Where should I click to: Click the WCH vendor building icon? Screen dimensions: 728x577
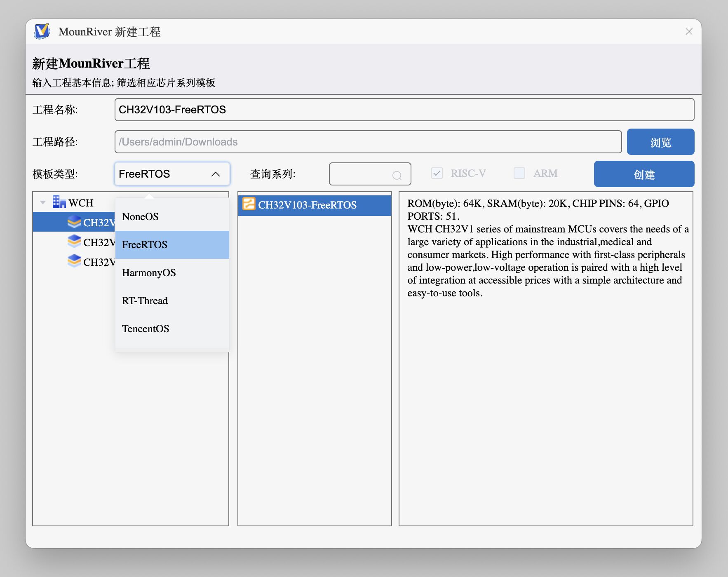(59, 202)
